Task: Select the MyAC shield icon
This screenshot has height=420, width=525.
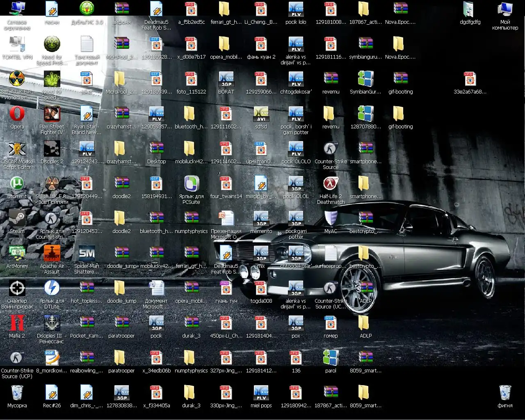Action: coord(331,219)
